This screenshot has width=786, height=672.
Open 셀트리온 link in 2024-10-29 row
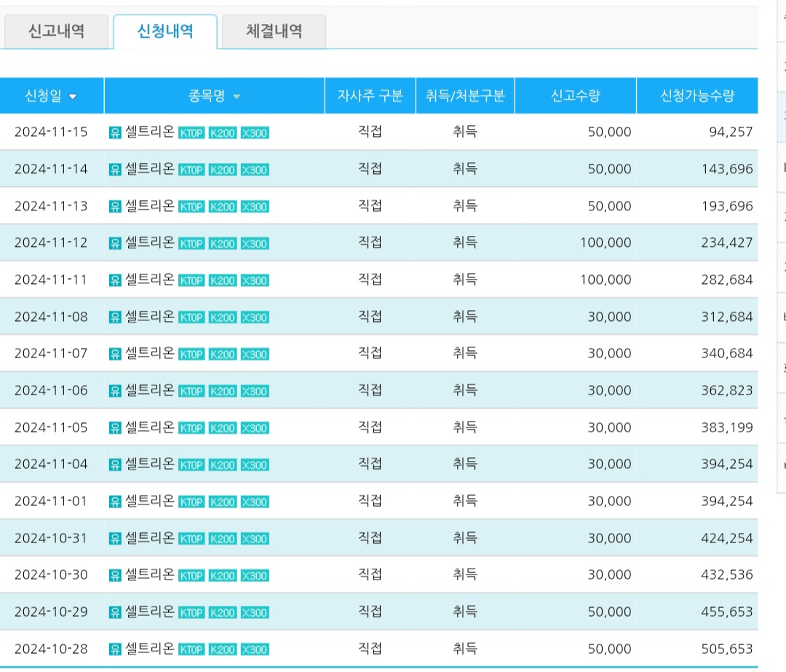(x=150, y=612)
